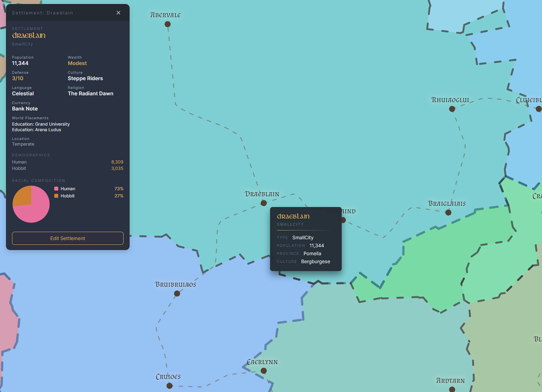The image size is (542, 392).
Task: Click the Abervale map label
Action: coord(165,15)
